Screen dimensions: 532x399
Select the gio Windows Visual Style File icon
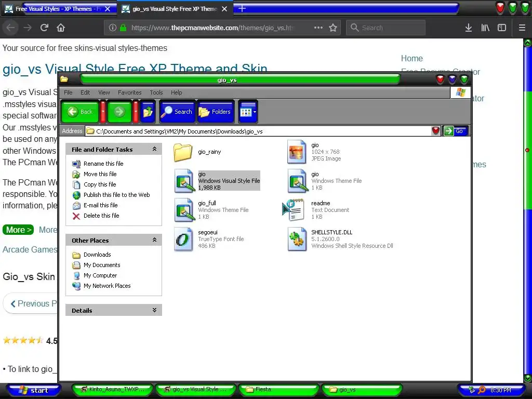184,181
